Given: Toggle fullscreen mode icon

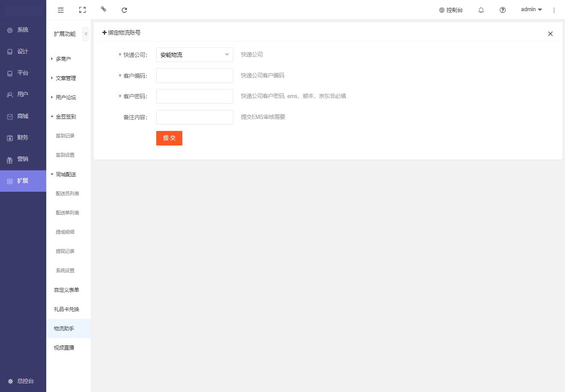Looking at the screenshot, I should click(x=82, y=10).
